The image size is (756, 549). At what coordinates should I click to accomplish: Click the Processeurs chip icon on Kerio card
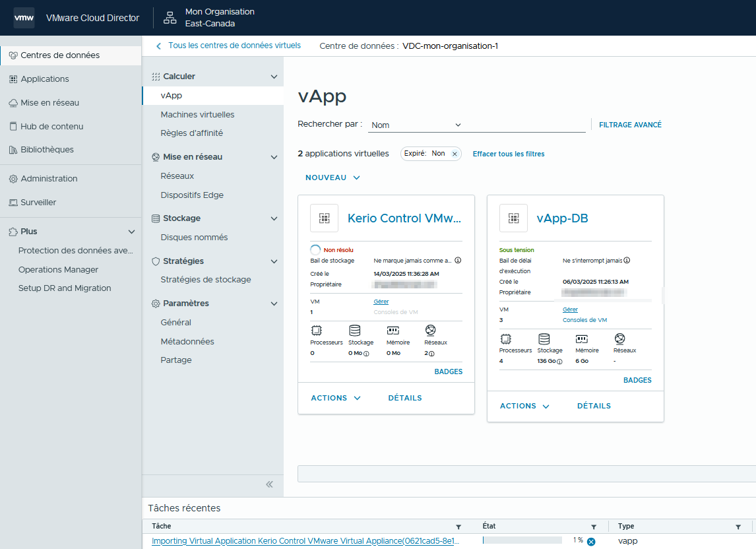pyautogui.click(x=316, y=331)
